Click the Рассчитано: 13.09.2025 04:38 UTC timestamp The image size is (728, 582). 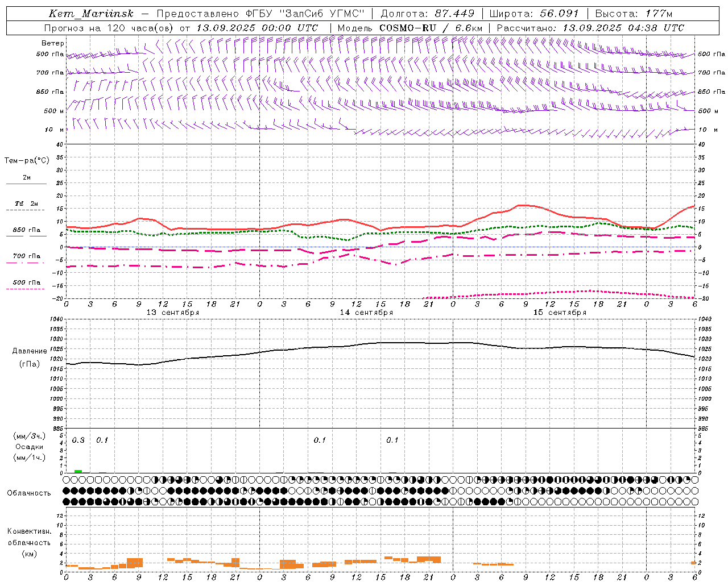click(590, 28)
